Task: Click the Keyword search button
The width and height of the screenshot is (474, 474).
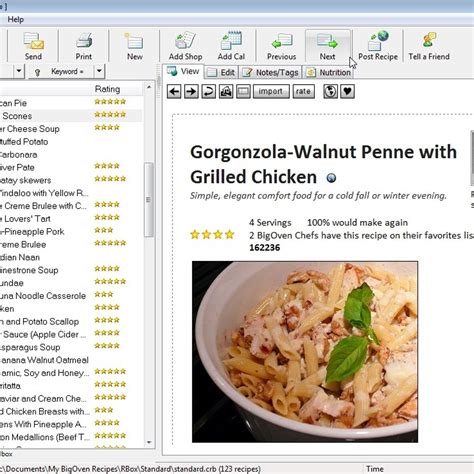Action: click(x=61, y=71)
